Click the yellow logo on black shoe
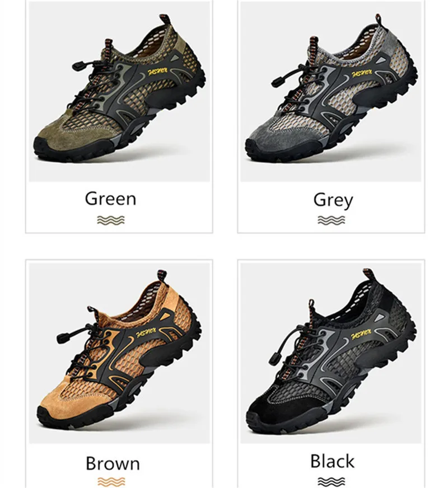 pos(361,335)
